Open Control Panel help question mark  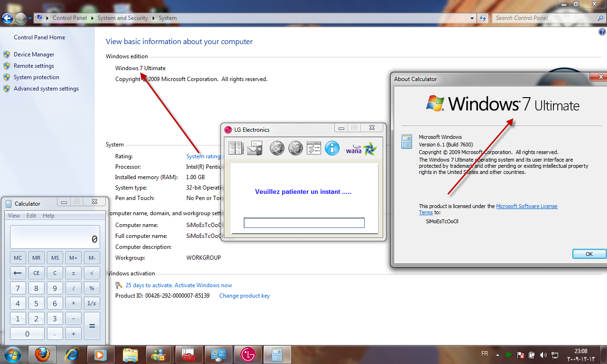(602, 32)
